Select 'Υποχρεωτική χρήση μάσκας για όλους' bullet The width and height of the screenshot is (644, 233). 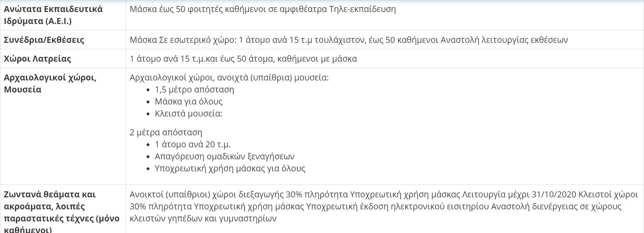pyautogui.click(x=230, y=168)
